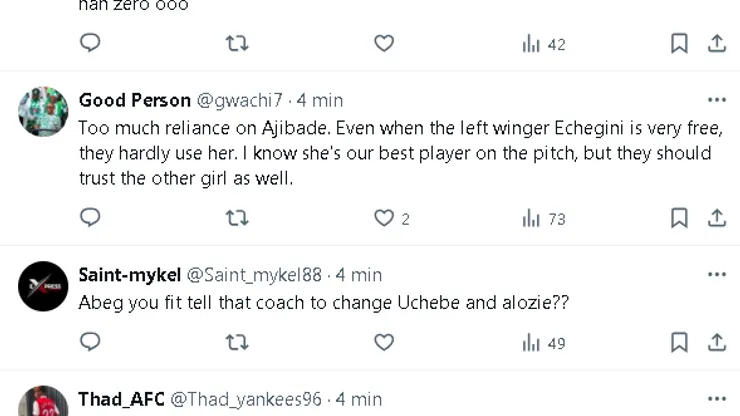
Task: Repost Saint-mykel's tweet about the coach
Action: 237,342
